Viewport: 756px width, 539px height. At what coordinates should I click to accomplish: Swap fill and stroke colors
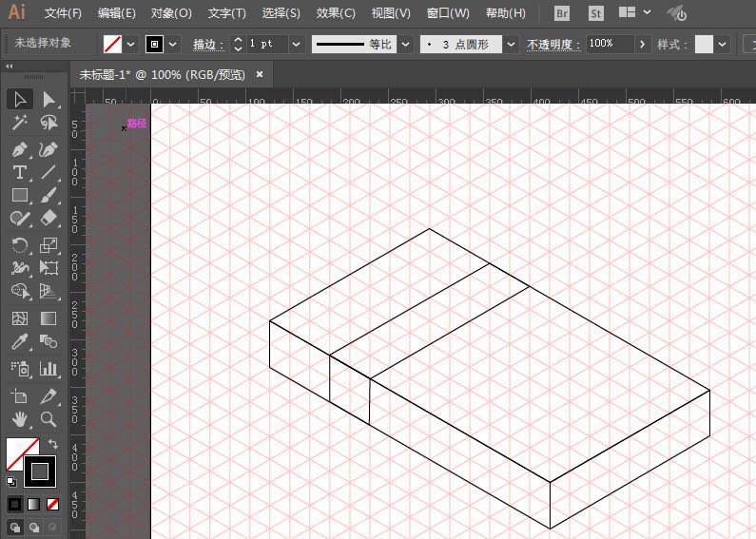click(x=53, y=444)
